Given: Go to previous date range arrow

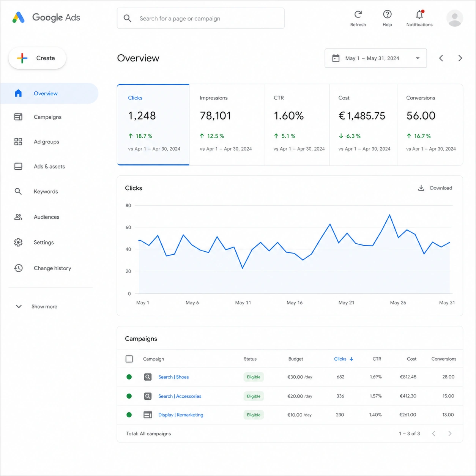Looking at the screenshot, I should pyautogui.click(x=441, y=58).
